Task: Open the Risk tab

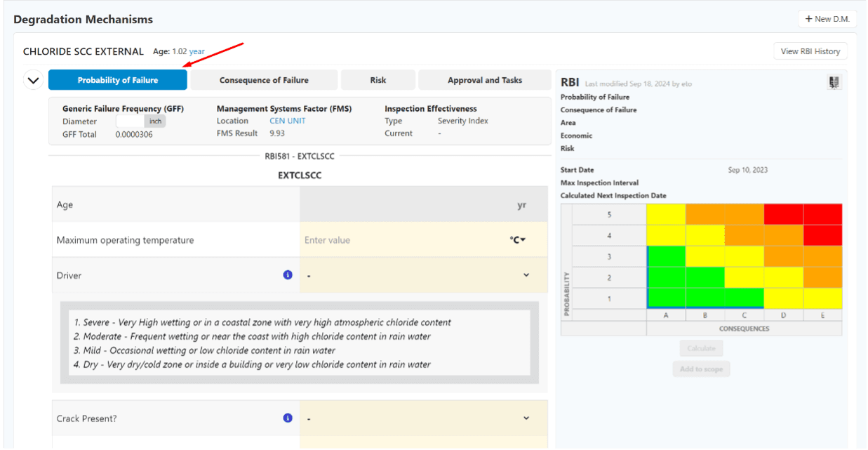Action: pyautogui.click(x=378, y=80)
